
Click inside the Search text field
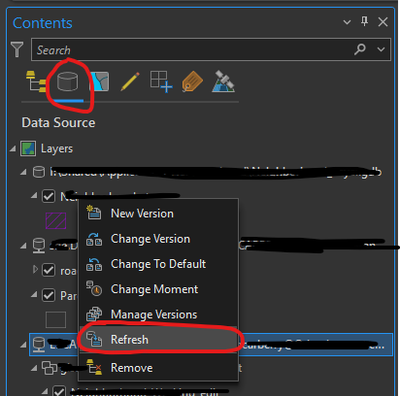point(190,50)
